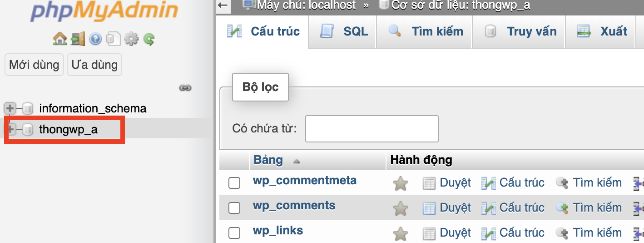Click the Có chứa từ filter field
The width and height of the screenshot is (644, 243).
(x=372, y=129)
